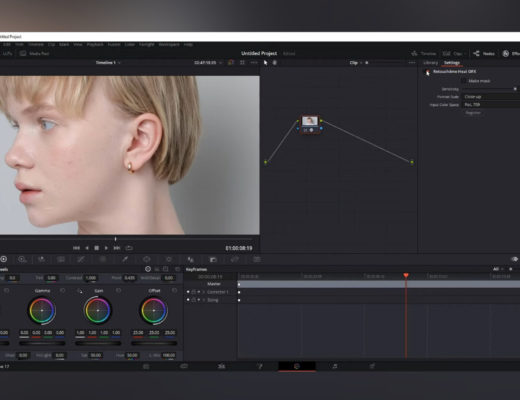Toggle viewer full-screen expand icon
Viewport: 520px width, 400px height.
[242, 63]
